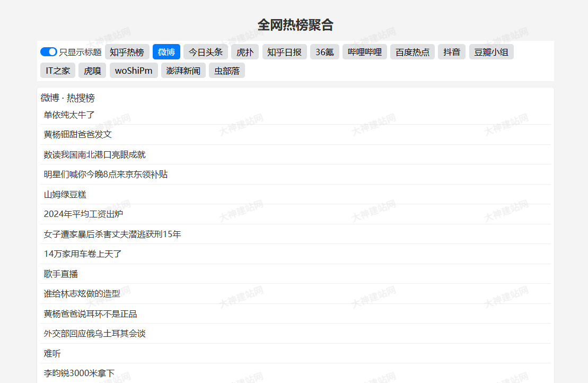588x383 pixels.
Task: Open 明星们喊你今晚8点来京东领补贴
Action: tap(106, 174)
